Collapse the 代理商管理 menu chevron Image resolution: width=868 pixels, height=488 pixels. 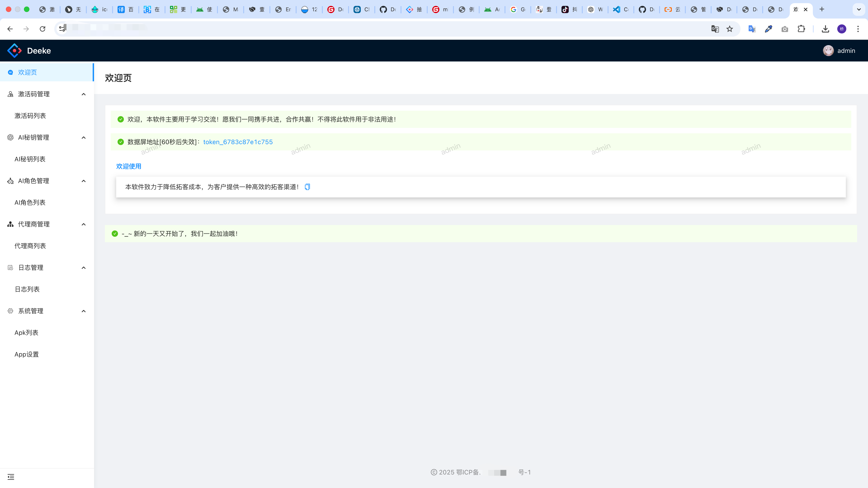coord(84,224)
